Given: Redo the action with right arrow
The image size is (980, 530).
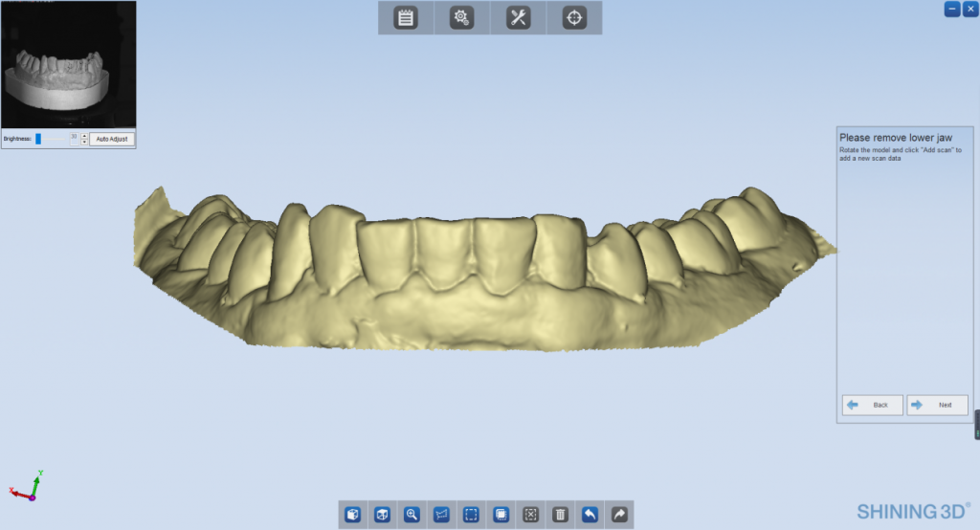Looking at the screenshot, I should click(619, 515).
